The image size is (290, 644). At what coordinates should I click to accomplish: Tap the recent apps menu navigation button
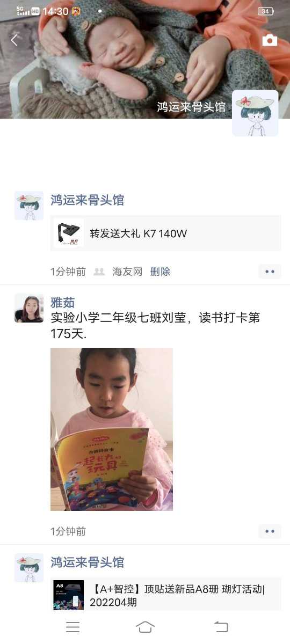tap(73, 627)
